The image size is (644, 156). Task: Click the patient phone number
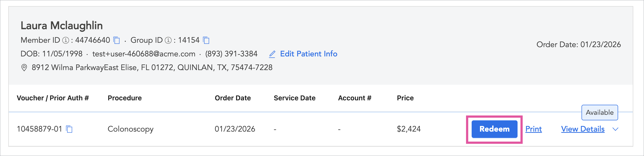click(231, 54)
